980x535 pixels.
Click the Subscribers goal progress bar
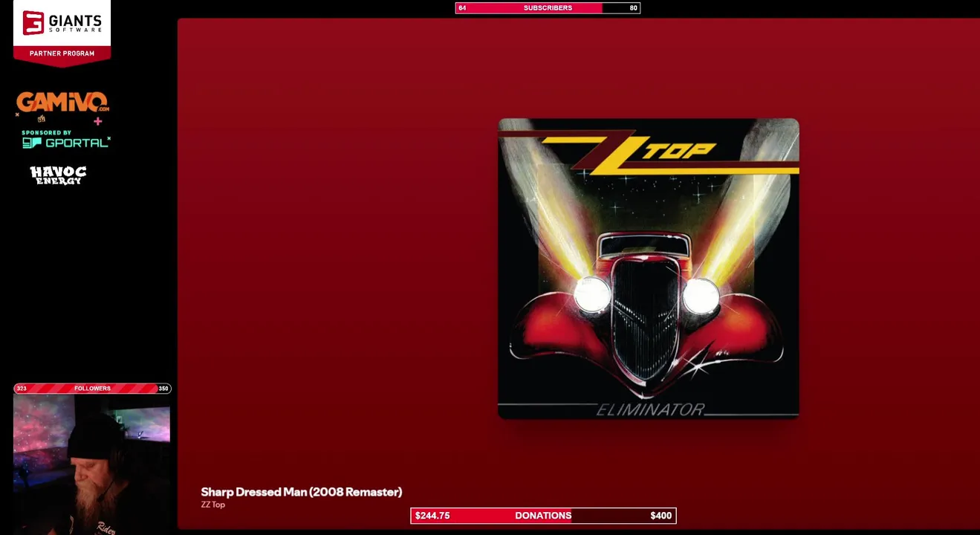click(x=548, y=8)
